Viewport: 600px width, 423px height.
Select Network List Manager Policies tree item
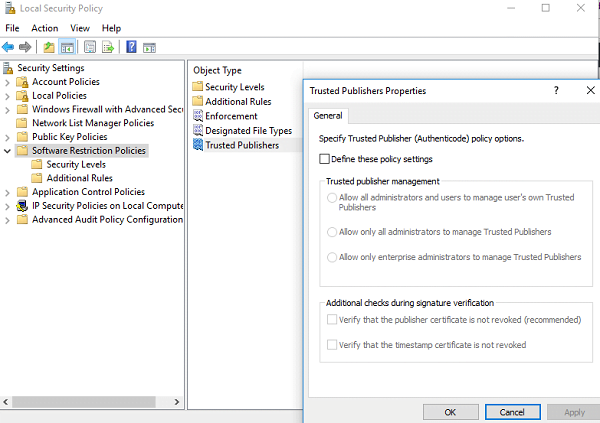(93, 123)
